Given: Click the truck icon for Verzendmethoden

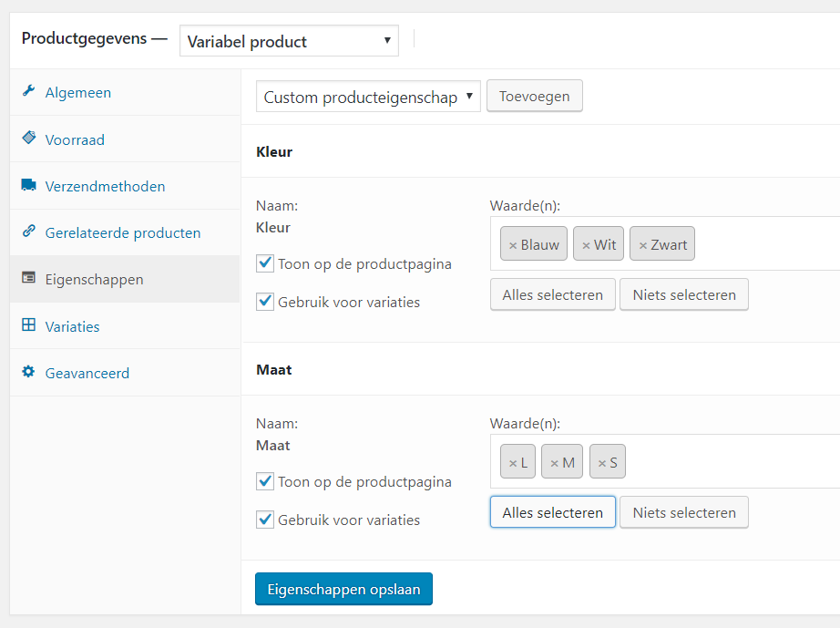Looking at the screenshot, I should point(28,185).
